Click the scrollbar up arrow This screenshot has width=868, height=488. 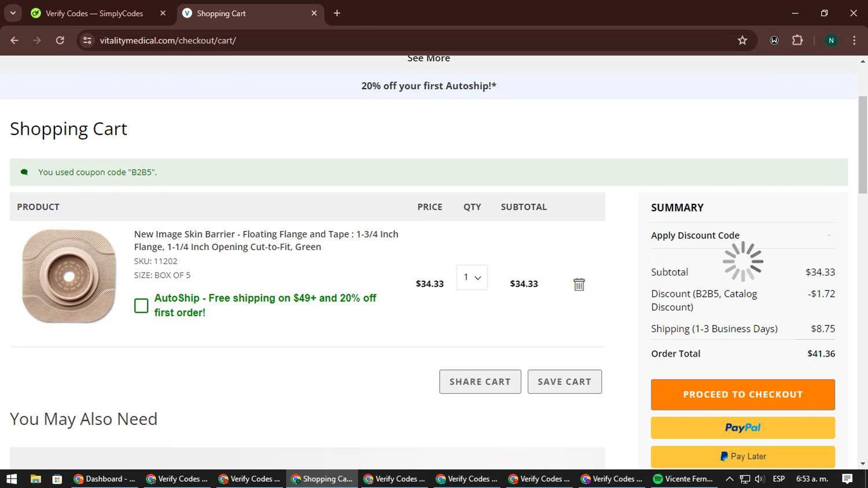(863, 61)
